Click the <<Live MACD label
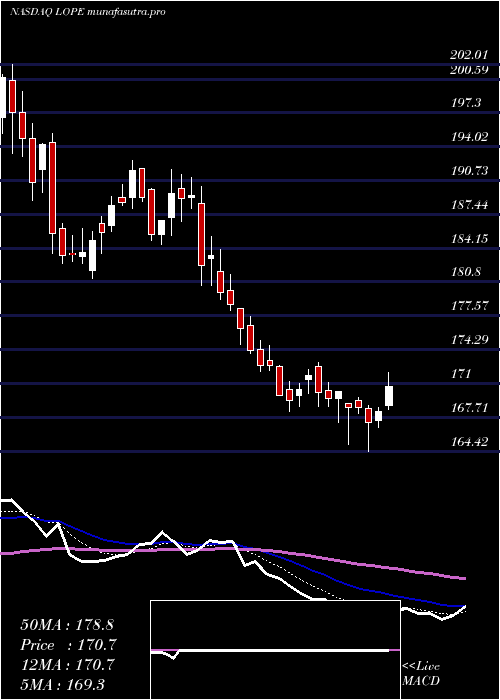Viewport: 500px width, 700px height. (421, 674)
